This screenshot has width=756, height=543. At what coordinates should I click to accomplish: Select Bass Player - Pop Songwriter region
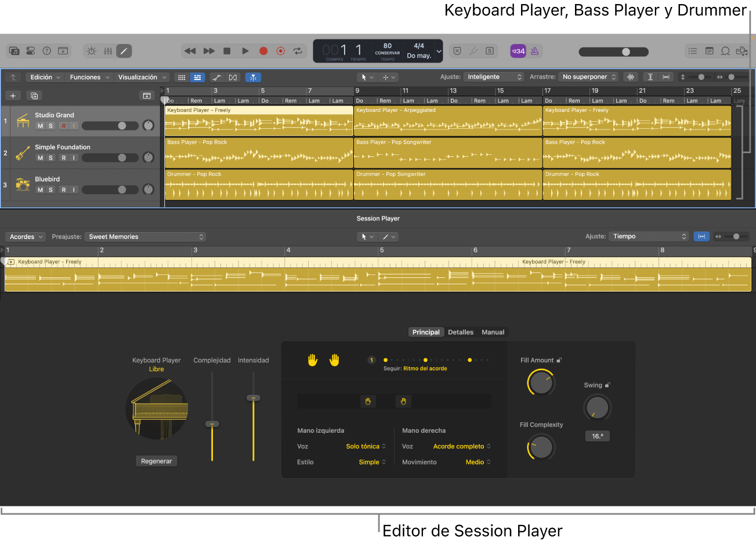click(448, 153)
